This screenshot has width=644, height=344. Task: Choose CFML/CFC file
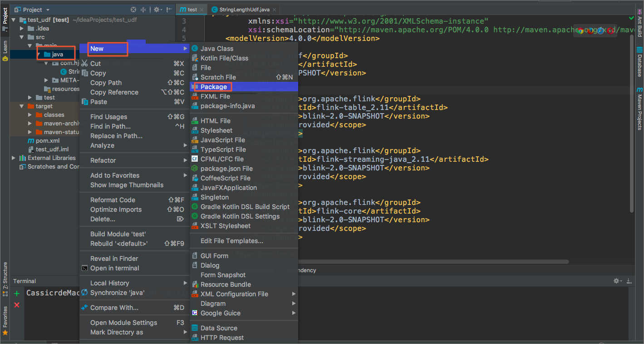click(x=243, y=159)
